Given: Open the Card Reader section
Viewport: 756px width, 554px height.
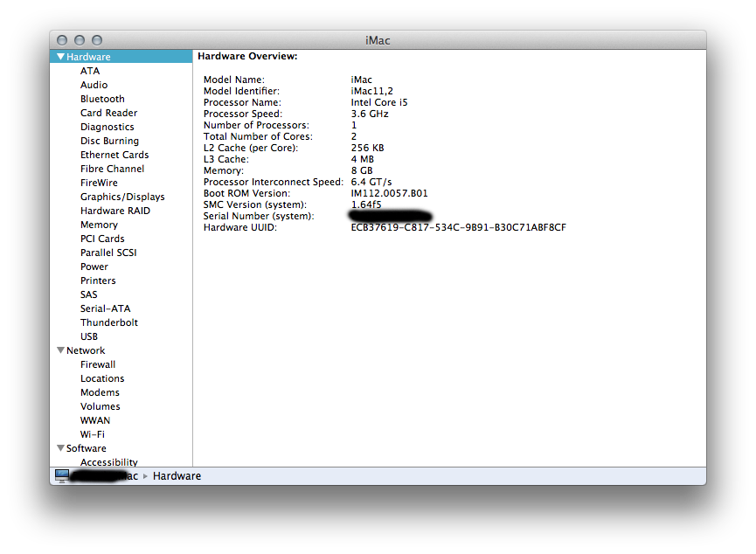Looking at the screenshot, I should point(109,113).
